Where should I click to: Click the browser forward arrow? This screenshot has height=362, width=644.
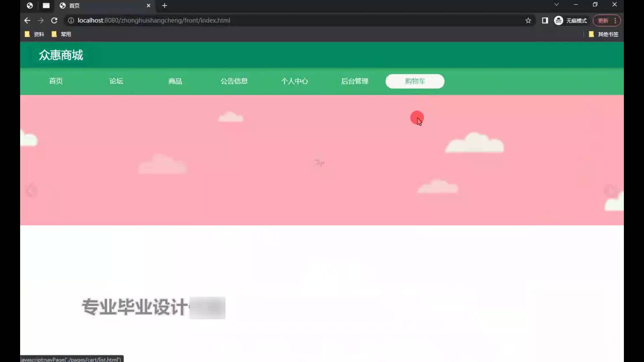[41, 20]
